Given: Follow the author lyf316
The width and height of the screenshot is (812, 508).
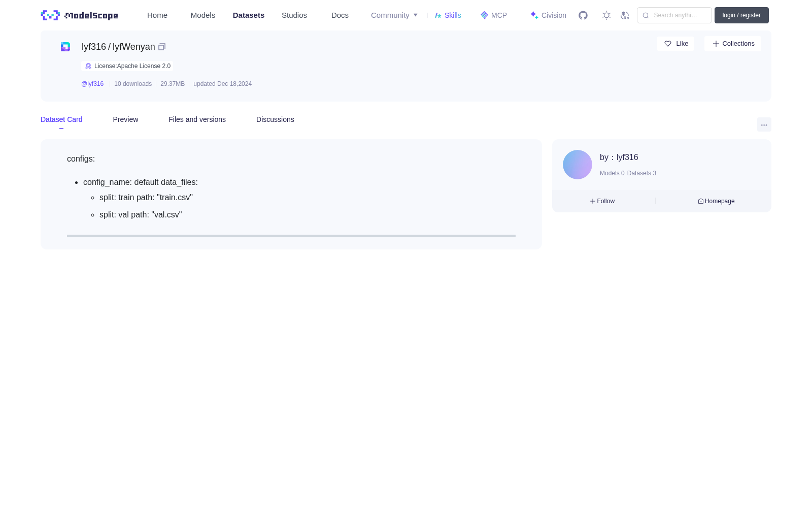Looking at the screenshot, I should pyautogui.click(x=602, y=201).
